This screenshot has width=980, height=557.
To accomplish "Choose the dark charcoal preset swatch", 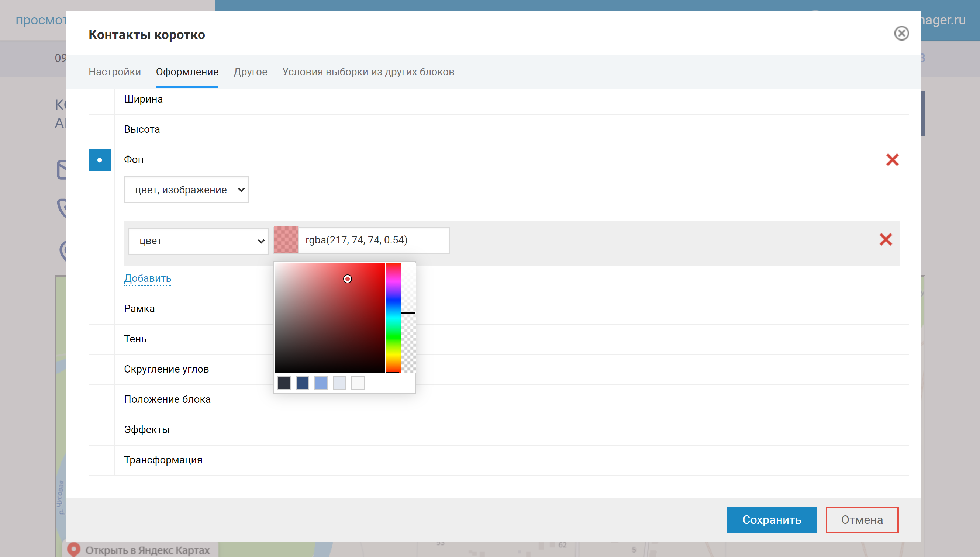I will pos(284,383).
